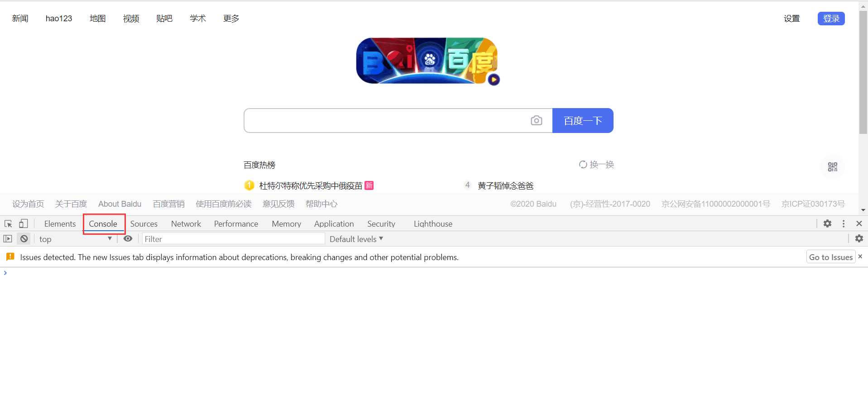This screenshot has height=408, width=868.
Task: Click the page vertical scrollbar thumb
Action: click(863, 72)
